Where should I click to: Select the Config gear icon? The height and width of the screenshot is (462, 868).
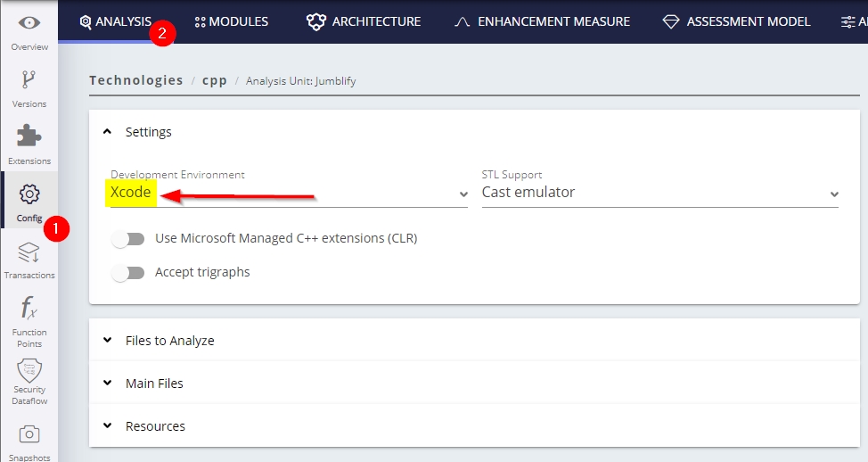(29, 194)
